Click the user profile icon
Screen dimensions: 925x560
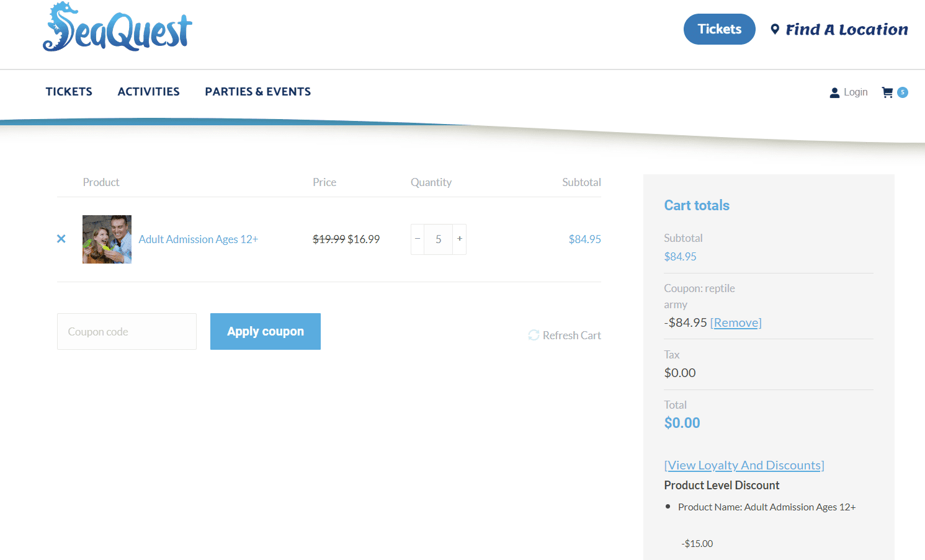point(834,93)
